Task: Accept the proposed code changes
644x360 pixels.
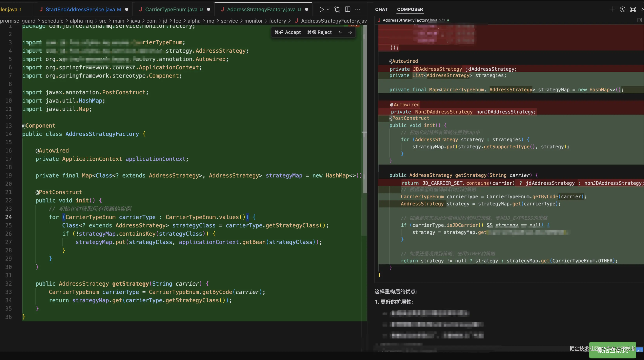Action: (288, 32)
